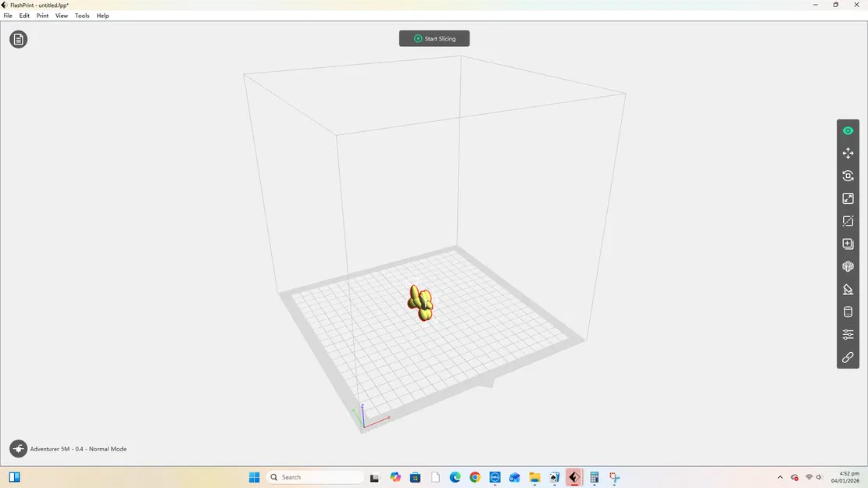Viewport: 868px width, 488px height.
Task: Open Microsoft Edge from the taskbar
Action: tap(455, 477)
